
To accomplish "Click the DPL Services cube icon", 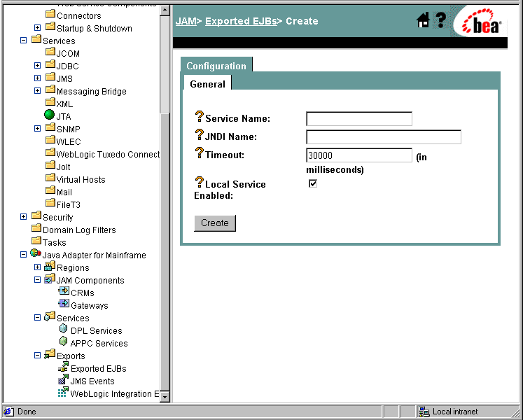I will coord(63,328).
